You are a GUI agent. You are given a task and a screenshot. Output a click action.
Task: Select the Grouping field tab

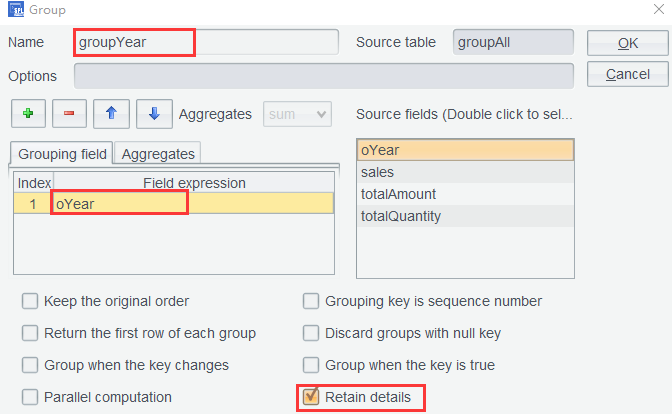pyautogui.click(x=62, y=153)
